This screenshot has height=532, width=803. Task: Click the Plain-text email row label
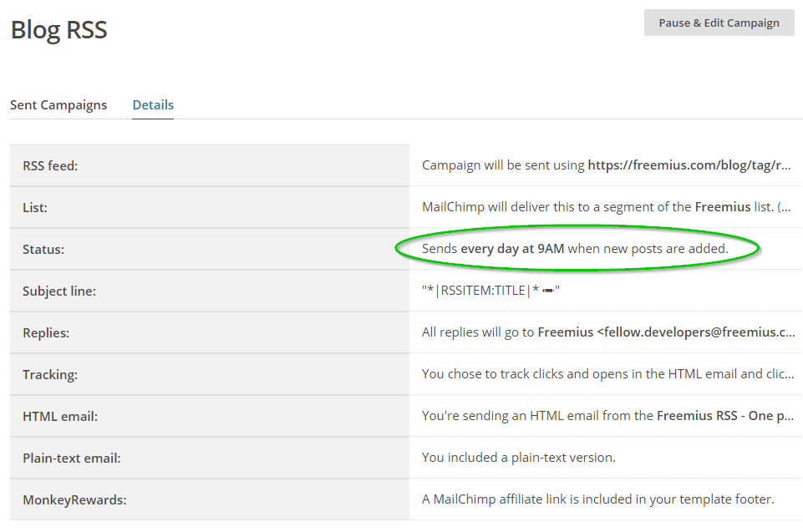point(72,458)
